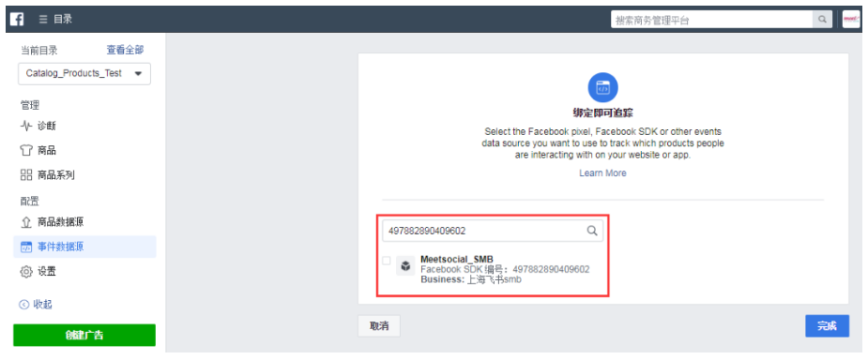Screen dimensions: 868x360
Task: Open the account profile avatar
Action: tap(851, 20)
